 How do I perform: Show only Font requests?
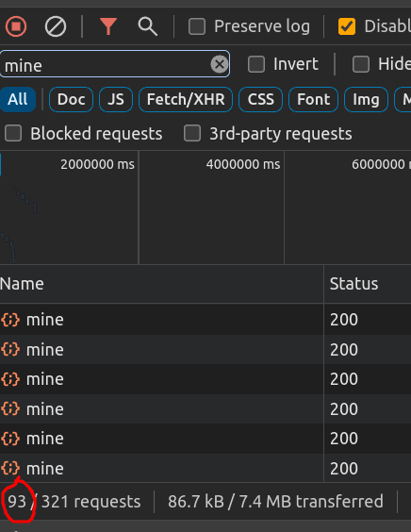[313, 99]
